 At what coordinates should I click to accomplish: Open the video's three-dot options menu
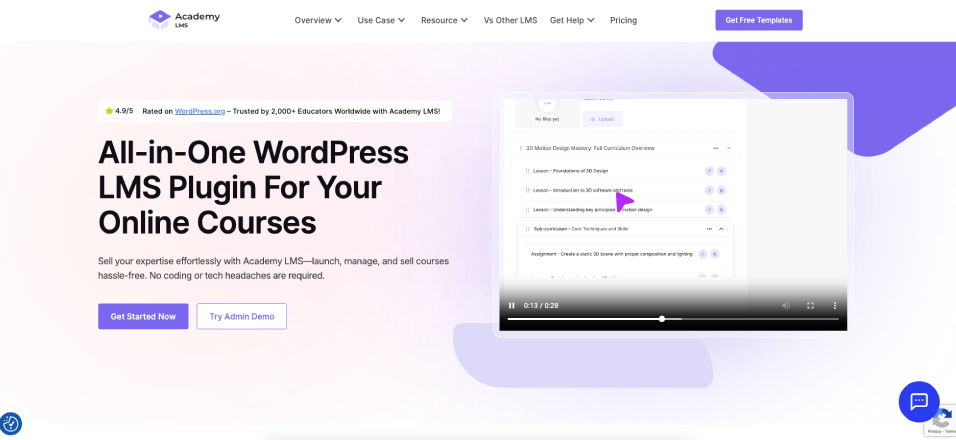(835, 305)
